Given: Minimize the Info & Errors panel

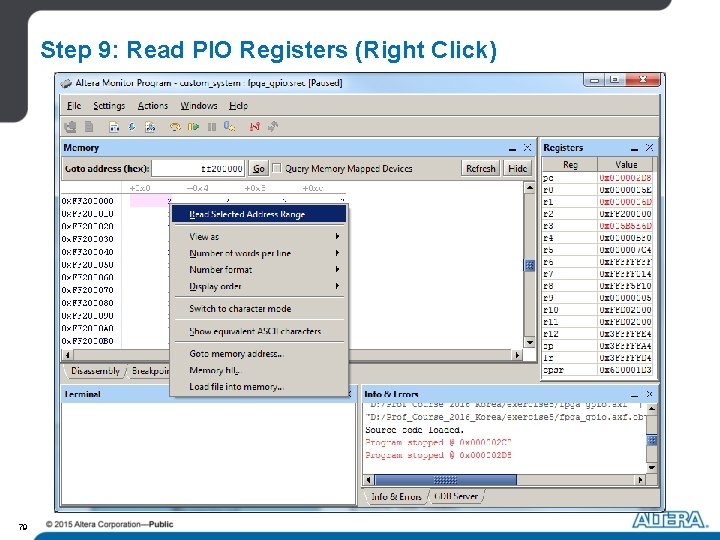Looking at the screenshot, I should click(x=635, y=395).
